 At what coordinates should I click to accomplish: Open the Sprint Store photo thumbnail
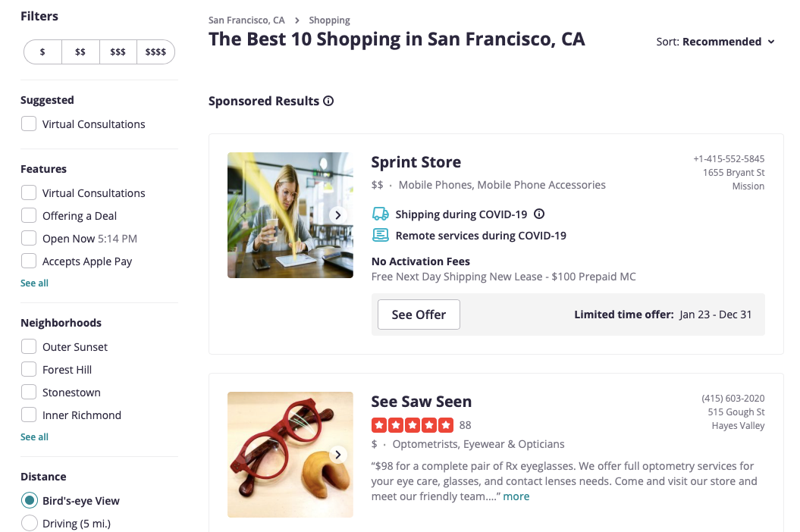290,215
